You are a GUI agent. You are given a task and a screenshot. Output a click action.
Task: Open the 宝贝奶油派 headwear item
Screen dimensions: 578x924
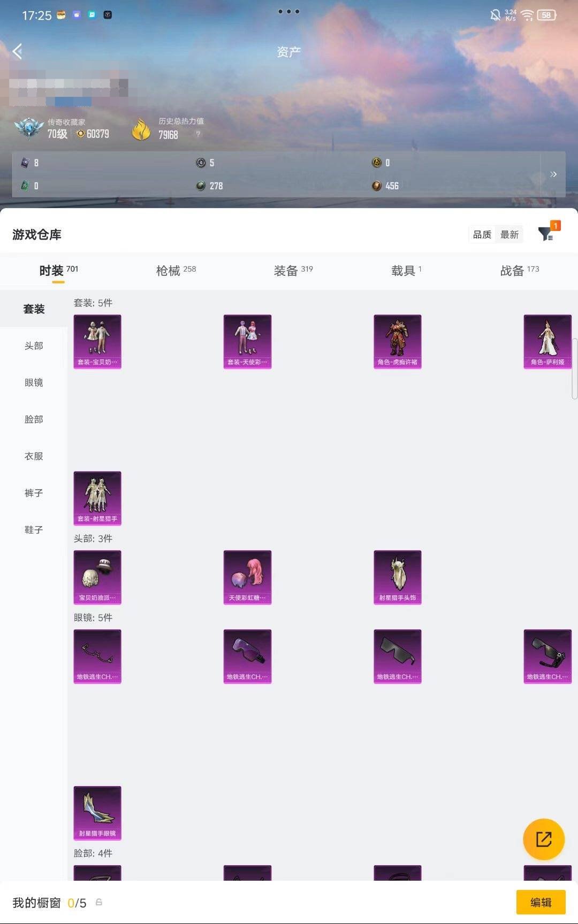(97, 577)
